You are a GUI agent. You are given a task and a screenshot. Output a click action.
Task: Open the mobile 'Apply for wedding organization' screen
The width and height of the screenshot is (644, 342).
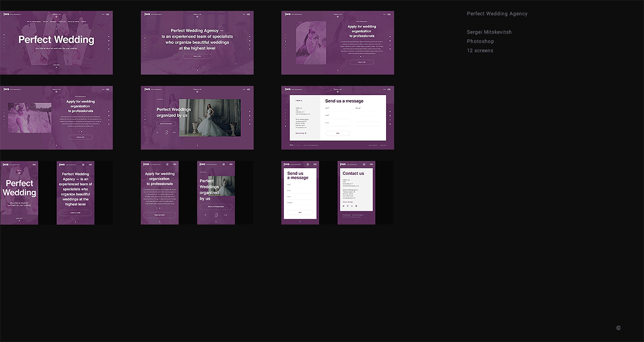click(160, 193)
